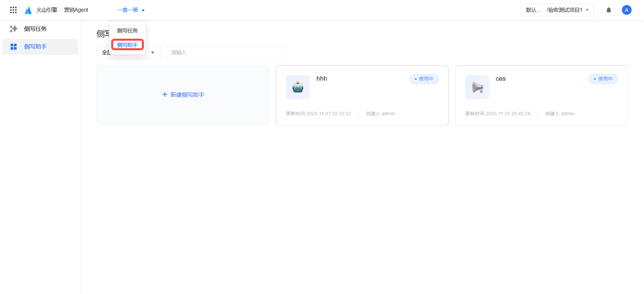Click the 使用中 status badge on ces
This screenshot has width=644, height=294.
603,79
